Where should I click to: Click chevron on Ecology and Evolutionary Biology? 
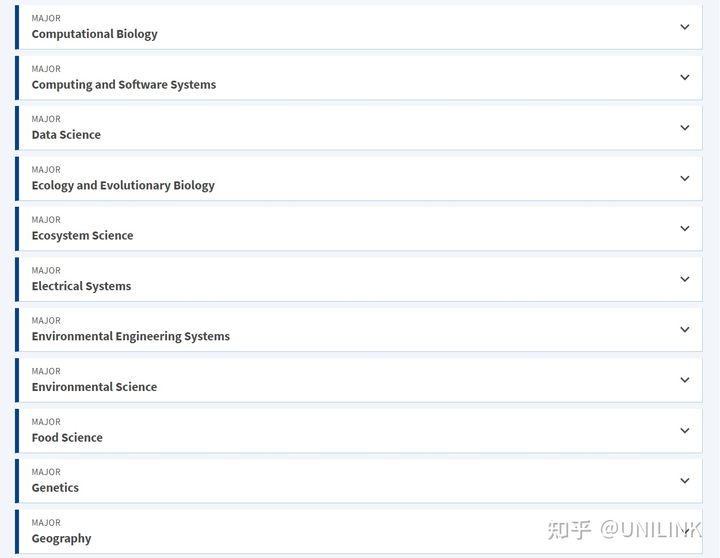685,178
